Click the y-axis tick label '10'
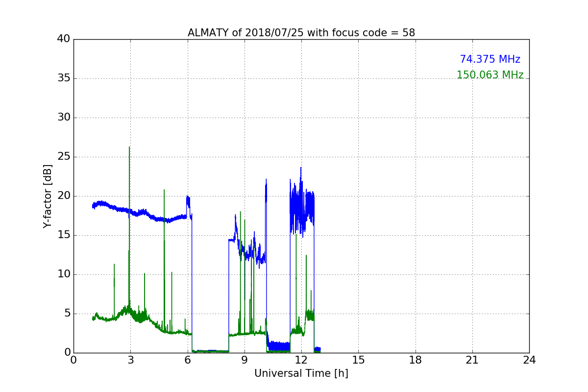The width and height of the screenshot is (588, 392). 64,274
